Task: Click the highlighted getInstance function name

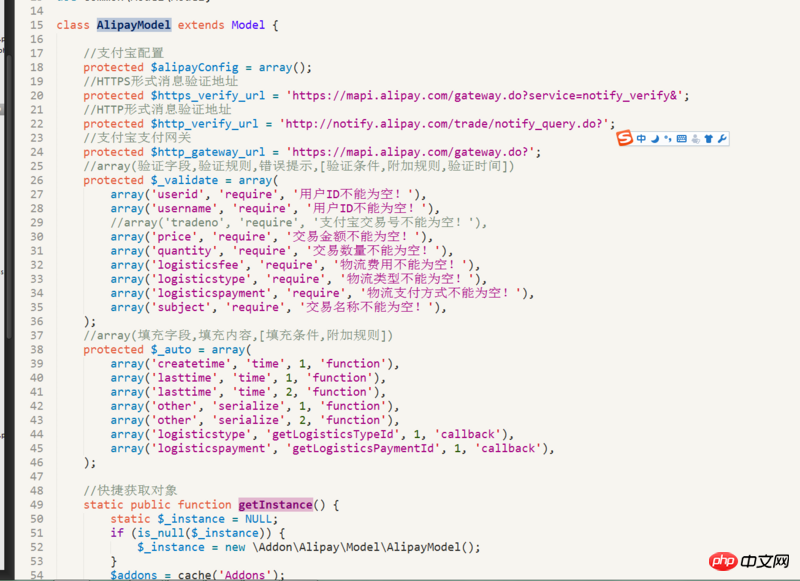Action: (x=275, y=505)
